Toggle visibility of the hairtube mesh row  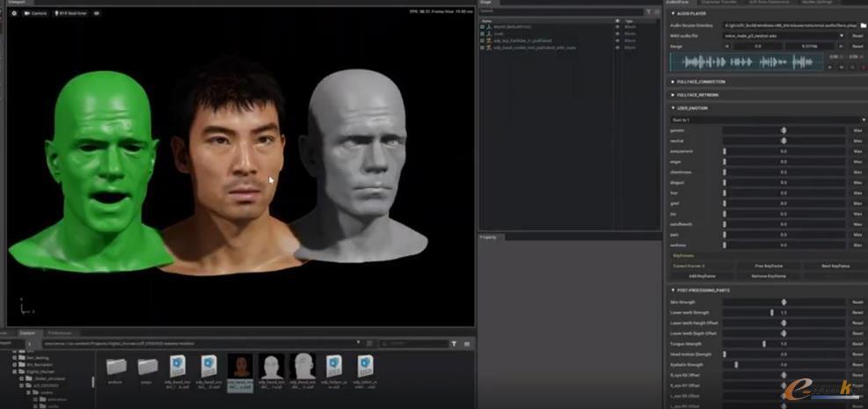pos(617,40)
